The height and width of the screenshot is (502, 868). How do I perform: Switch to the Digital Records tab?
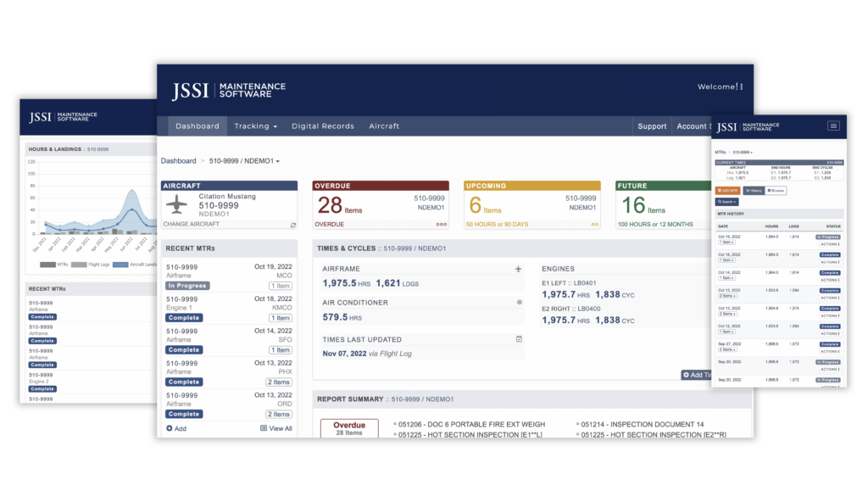[x=323, y=126]
